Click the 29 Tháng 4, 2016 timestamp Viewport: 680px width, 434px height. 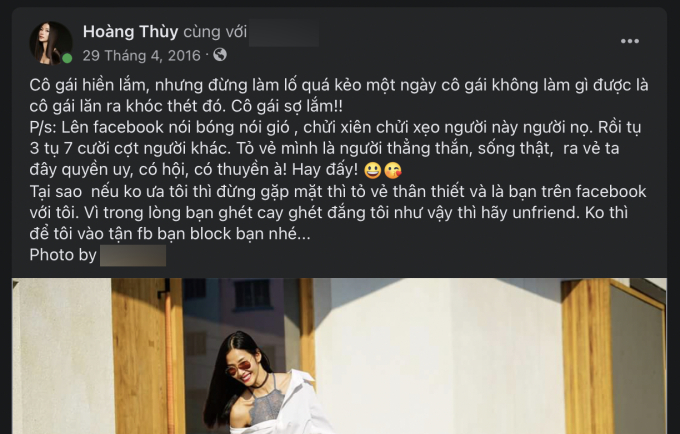(141, 55)
